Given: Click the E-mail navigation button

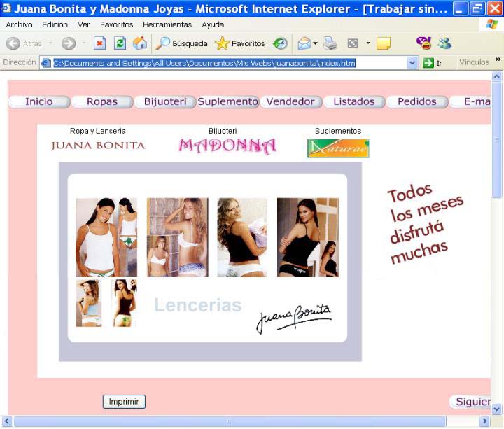Looking at the screenshot, I should point(470,102).
